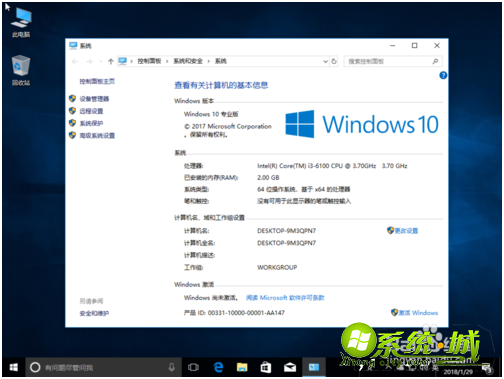Open 设备管理器 Device Manager link
This screenshot has height=379, width=504.
click(94, 99)
